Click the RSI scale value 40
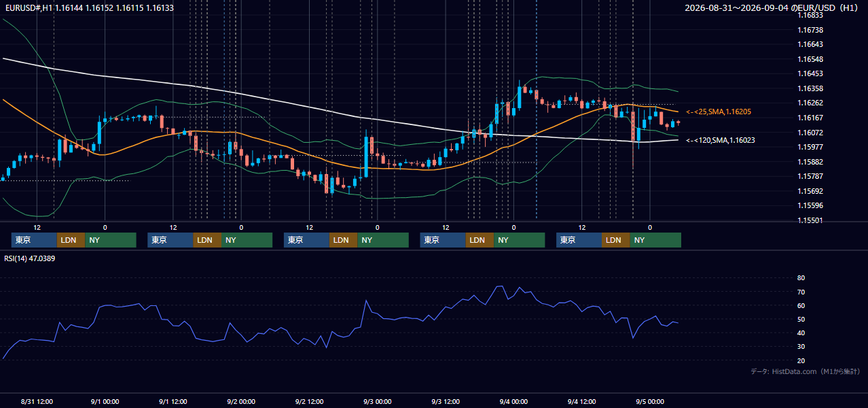Viewport: 868px width, 408px height. point(801,333)
